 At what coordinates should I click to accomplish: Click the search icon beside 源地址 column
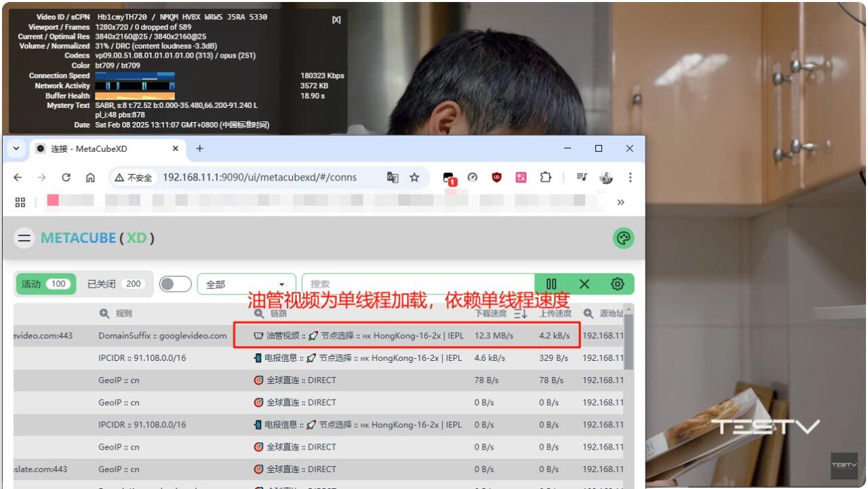(589, 313)
